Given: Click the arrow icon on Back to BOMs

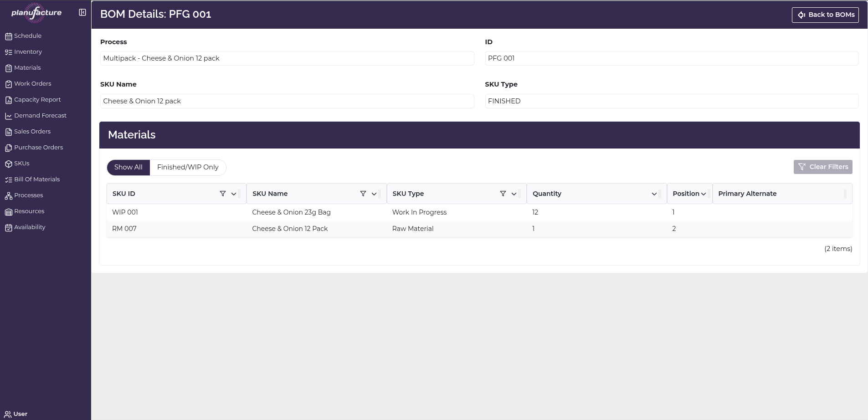Looking at the screenshot, I should (801, 15).
